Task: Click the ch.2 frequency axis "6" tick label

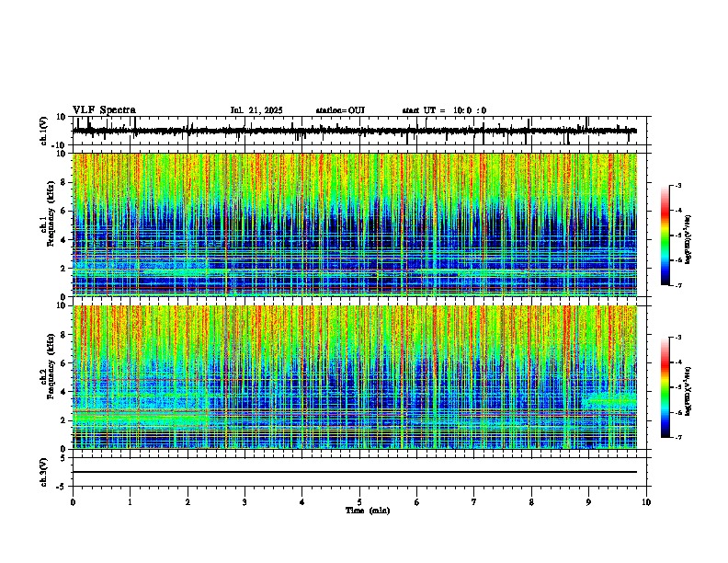Action: [63, 363]
